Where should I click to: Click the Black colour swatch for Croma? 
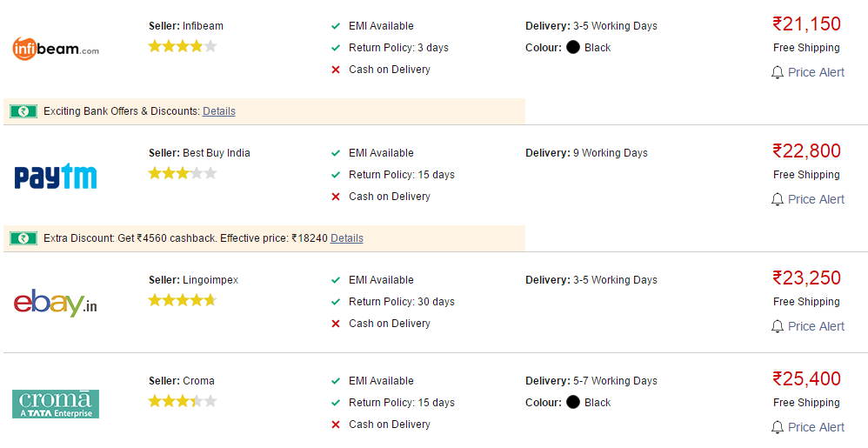pos(573,403)
